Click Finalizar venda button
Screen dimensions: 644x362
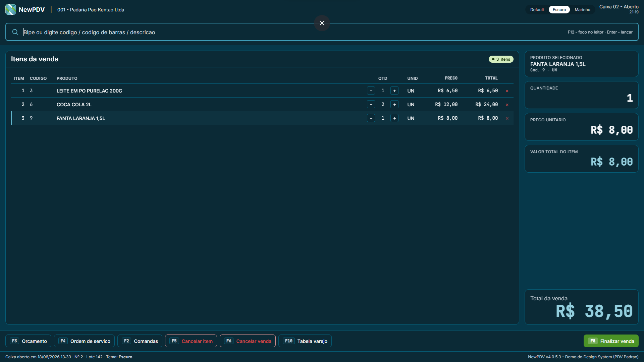611,341
